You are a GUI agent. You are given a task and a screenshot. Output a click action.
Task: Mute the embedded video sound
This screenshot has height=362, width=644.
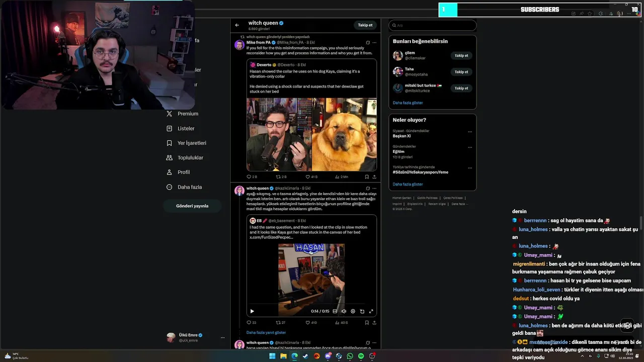click(344, 311)
